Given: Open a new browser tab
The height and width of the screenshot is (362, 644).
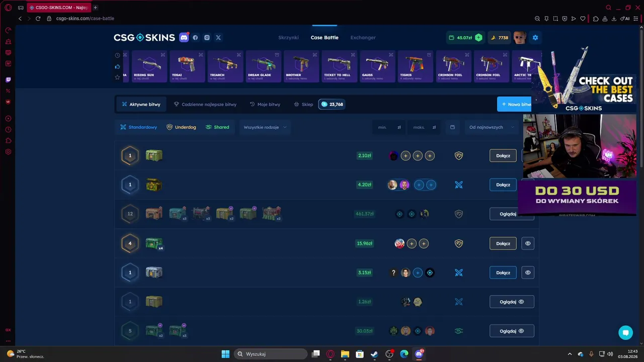Looking at the screenshot, I should point(95,8).
